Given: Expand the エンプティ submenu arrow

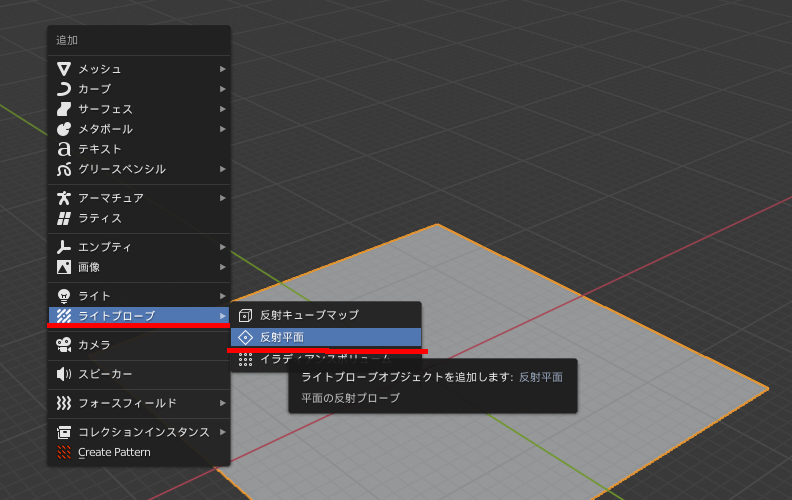Looking at the screenshot, I should point(223,247).
